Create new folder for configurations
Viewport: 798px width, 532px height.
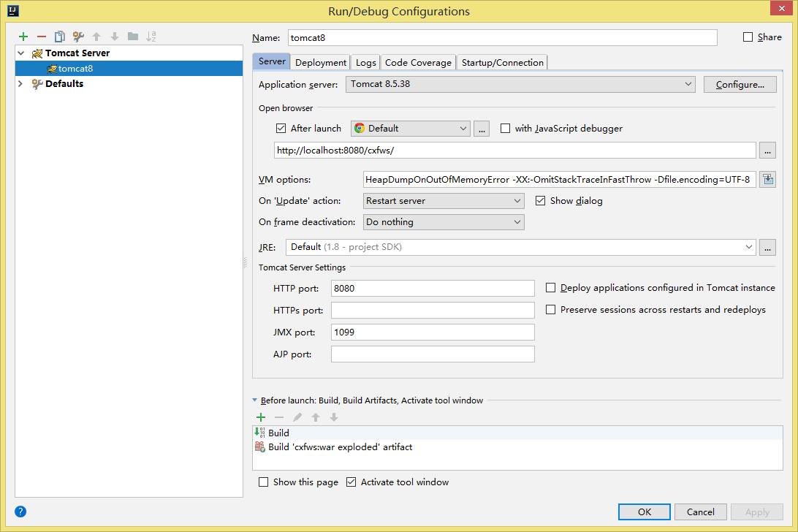click(133, 37)
